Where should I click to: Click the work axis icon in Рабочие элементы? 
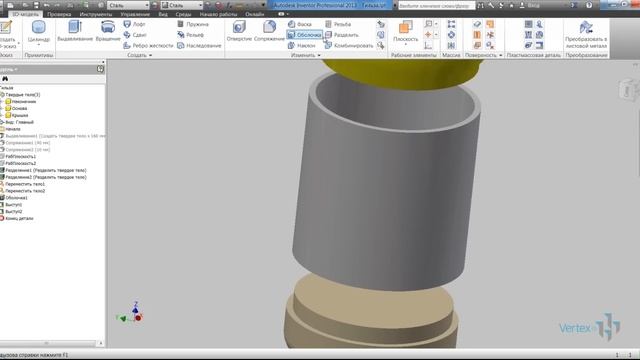[x=428, y=24]
